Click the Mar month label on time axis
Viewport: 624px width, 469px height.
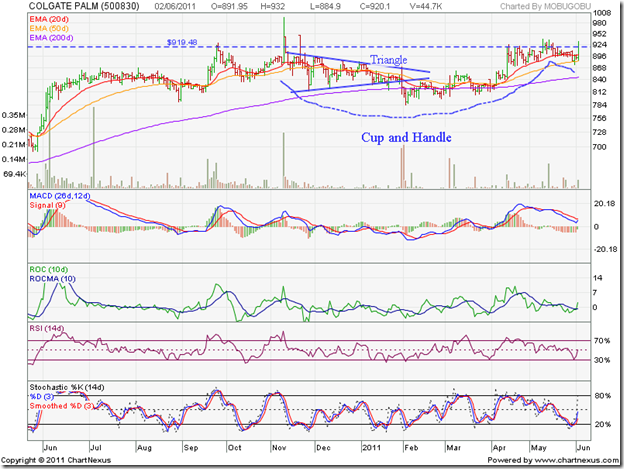pyautogui.click(x=454, y=448)
